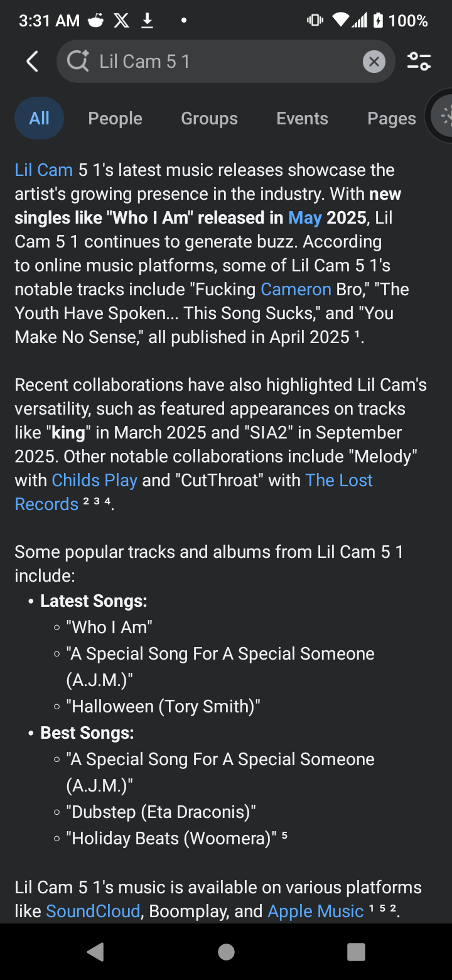
Task: Tap the back arrow icon
Action: point(33,62)
